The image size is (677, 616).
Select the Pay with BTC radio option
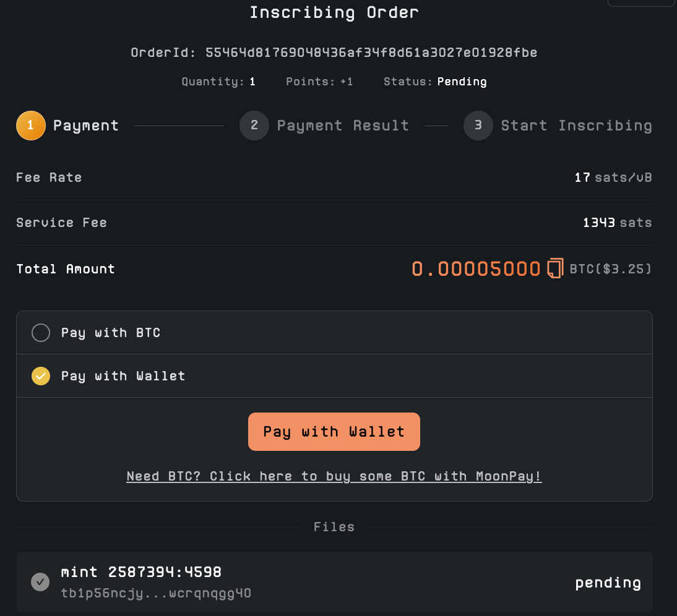41,333
